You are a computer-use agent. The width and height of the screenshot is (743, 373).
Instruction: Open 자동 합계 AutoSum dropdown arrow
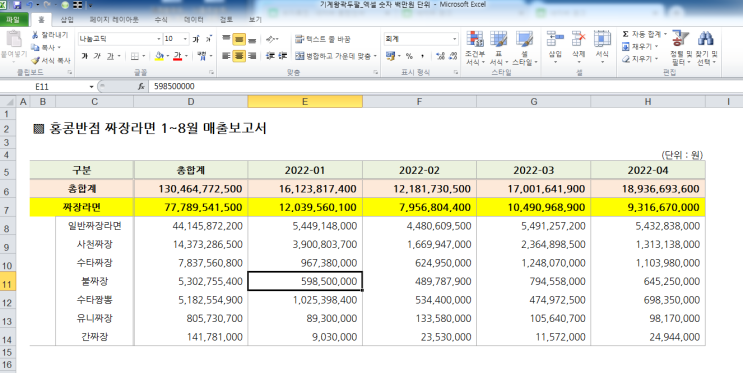click(665, 34)
